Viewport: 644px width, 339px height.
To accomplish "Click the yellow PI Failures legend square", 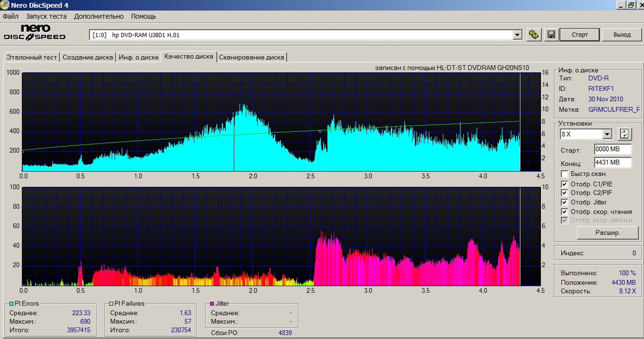I will tap(112, 304).
